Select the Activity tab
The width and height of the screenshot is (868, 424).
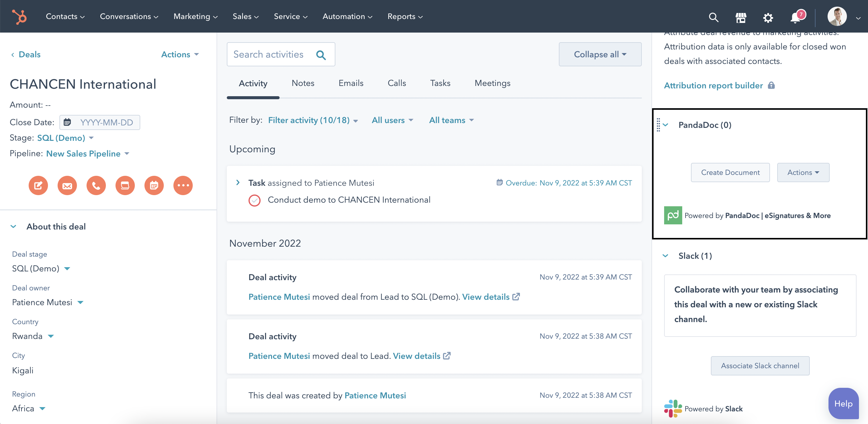[x=253, y=83]
